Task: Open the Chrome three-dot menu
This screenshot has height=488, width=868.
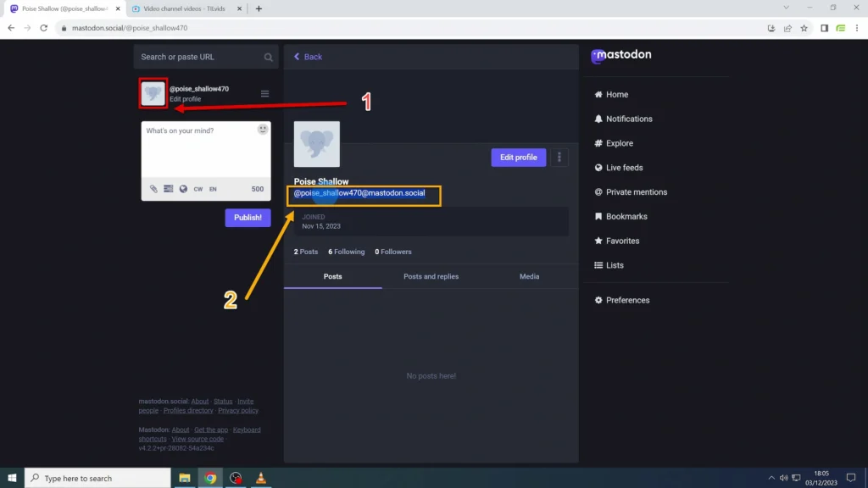Action: pyautogui.click(x=857, y=28)
